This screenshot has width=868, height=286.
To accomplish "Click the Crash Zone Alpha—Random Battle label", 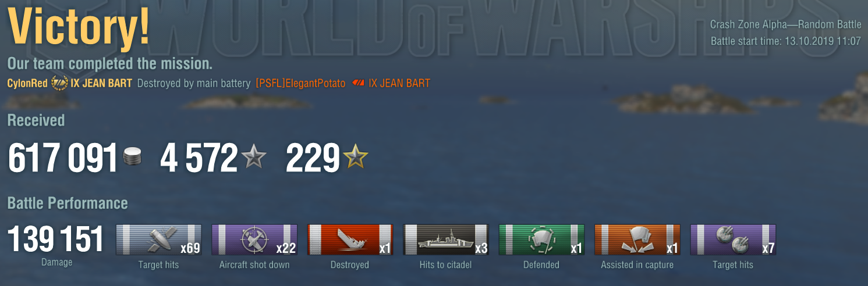I will (x=785, y=24).
